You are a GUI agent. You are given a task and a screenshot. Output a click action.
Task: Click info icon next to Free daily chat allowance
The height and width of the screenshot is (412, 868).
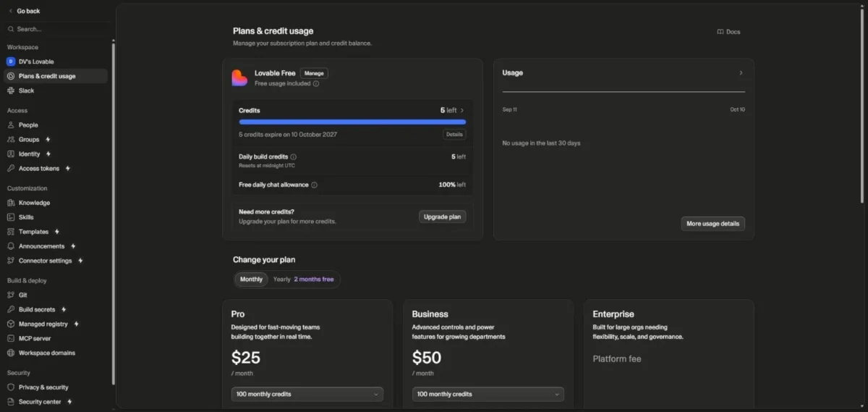pyautogui.click(x=314, y=185)
